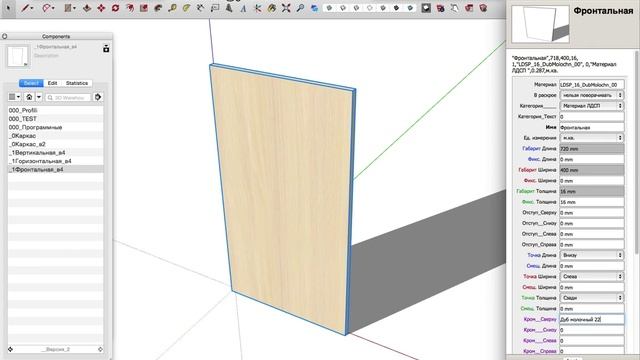Pick the Protractor tool
This screenshot has height=360, width=640.
[186, 8]
